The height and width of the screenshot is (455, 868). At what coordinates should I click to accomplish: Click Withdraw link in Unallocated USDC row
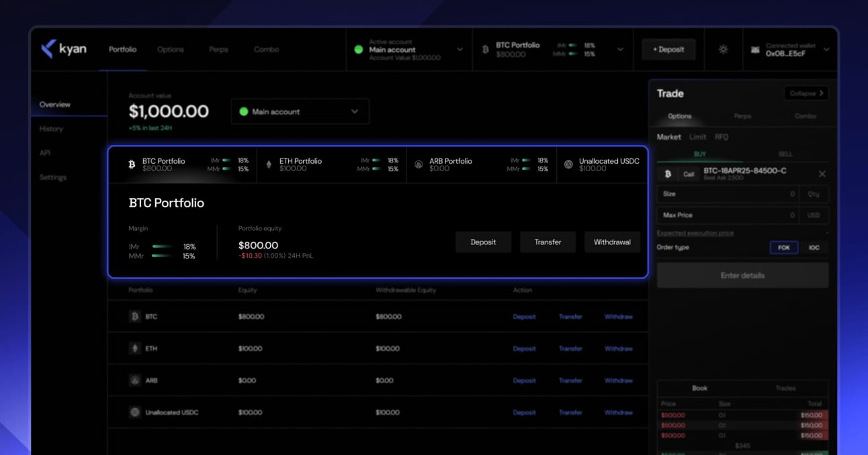tap(619, 413)
